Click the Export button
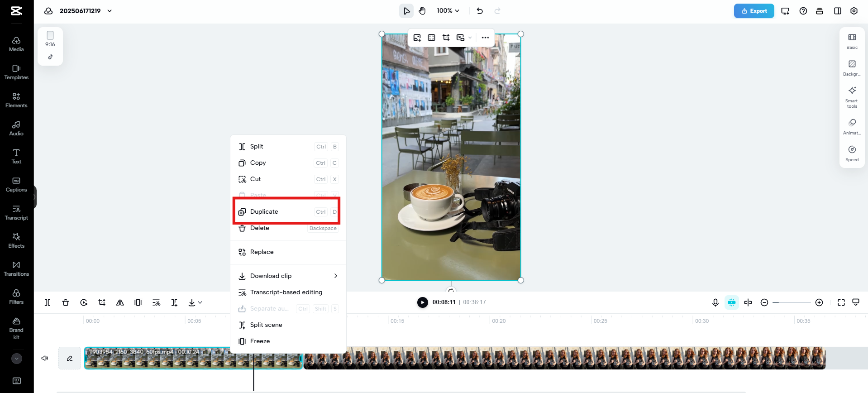The height and width of the screenshot is (393, 868). (x=754, y=11)
